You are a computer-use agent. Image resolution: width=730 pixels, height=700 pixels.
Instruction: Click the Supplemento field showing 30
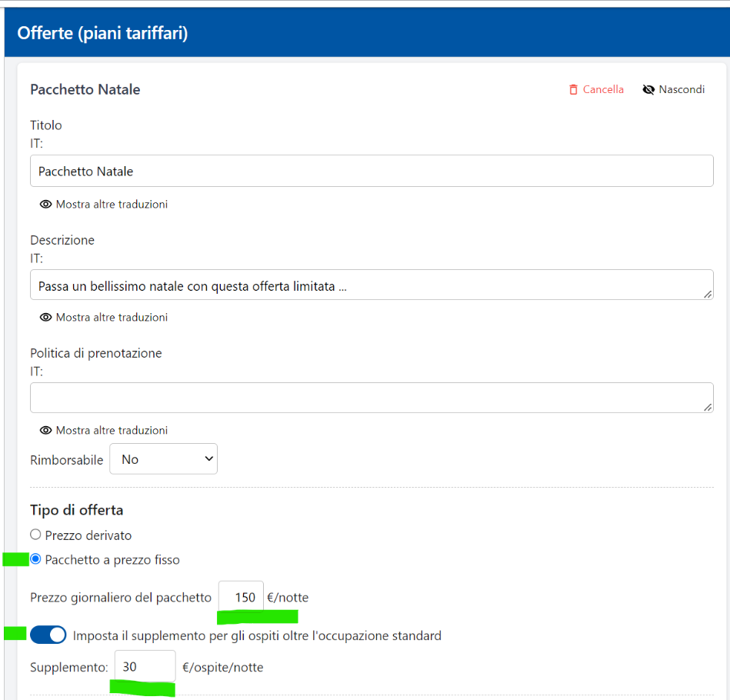tap(145, 667)
